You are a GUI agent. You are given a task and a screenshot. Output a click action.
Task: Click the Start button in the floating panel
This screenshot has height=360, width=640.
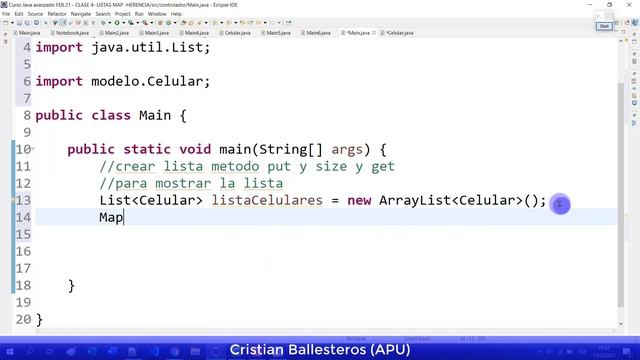point(604,26)
